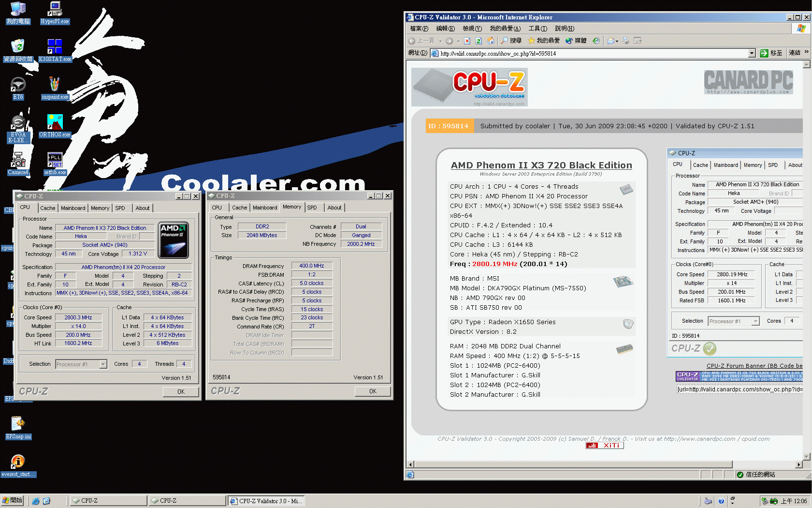
Task: Open the Recycle Bin desktop icon
Action: [x=18, y=50]
